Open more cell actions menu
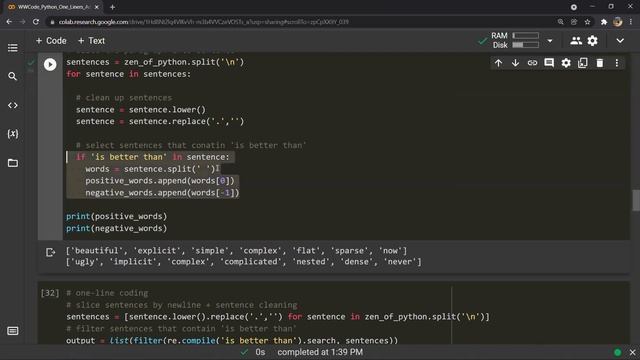The height and width of the screenshot is (360, 640). pyautogui.click(x=617, y=63)
